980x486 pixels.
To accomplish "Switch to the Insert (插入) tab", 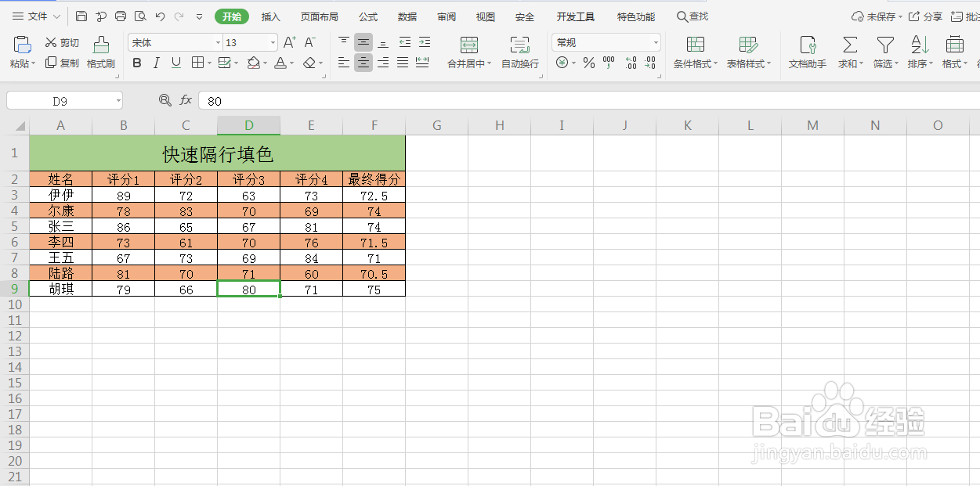I will pyautogui.click(x=270, y=16).
